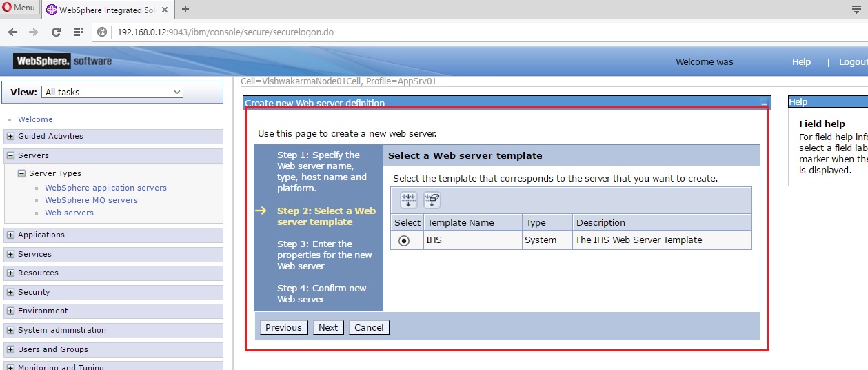Reload the current page
The height and width of the screenshot is (370, 868).
56,32
